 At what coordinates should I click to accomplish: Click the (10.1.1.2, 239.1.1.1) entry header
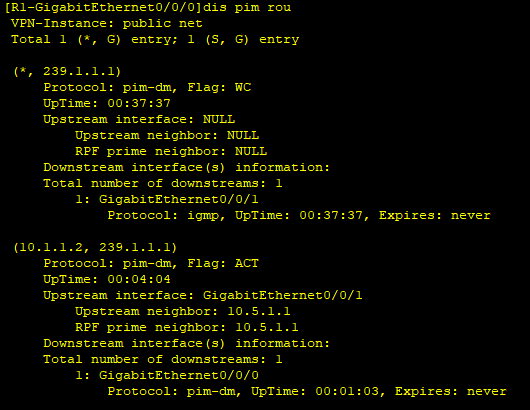pyautogui.click(x=95, y=247)
